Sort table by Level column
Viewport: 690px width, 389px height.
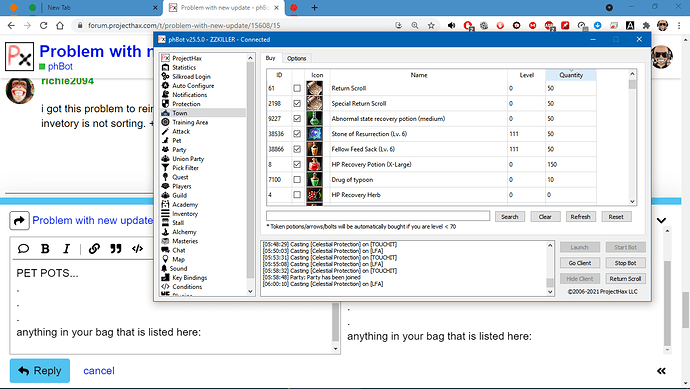click(x=526, y=75)
